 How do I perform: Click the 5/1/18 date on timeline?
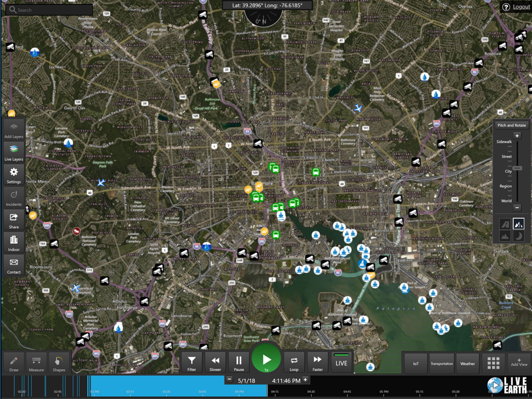[246, 381]
